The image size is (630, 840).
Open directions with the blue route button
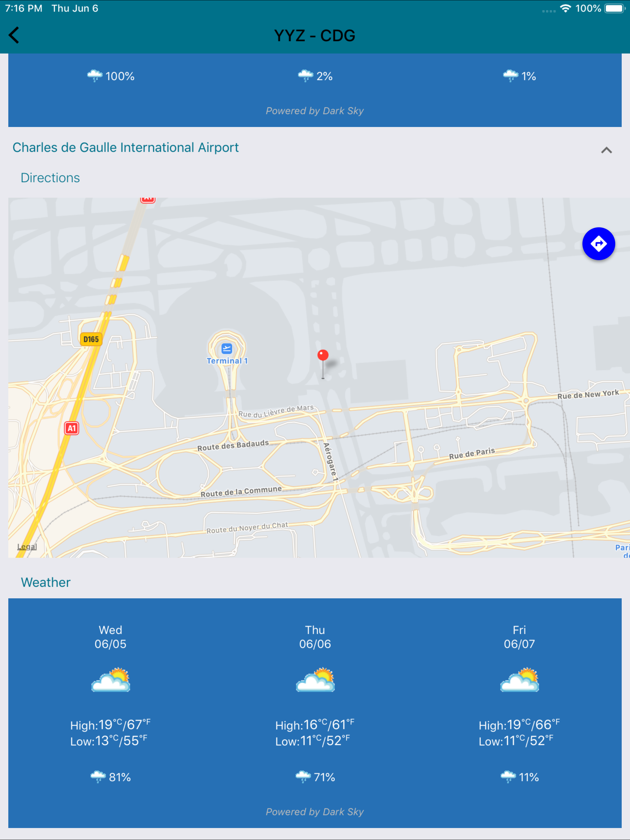point(598,244)
